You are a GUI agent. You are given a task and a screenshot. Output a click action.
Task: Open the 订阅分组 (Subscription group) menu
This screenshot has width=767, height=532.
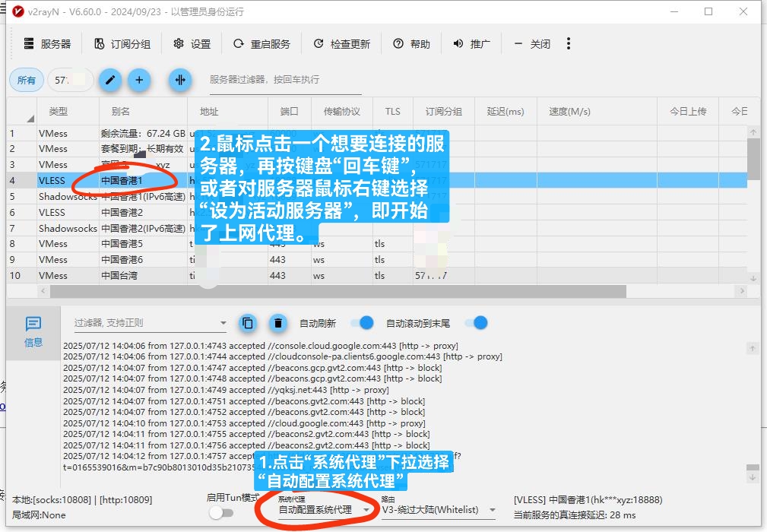(122, 43)
